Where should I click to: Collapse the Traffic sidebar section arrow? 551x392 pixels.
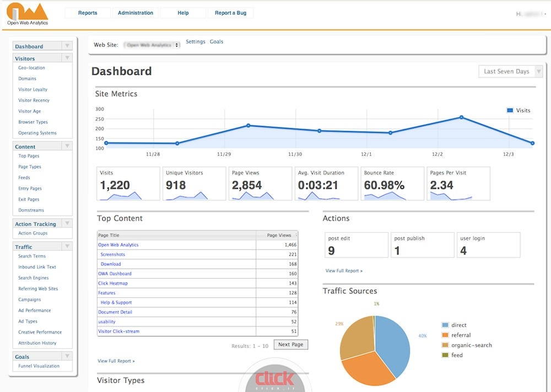pos(67,246)
